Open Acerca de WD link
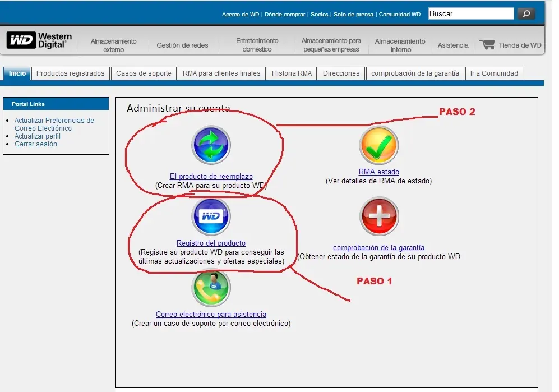 241,14
